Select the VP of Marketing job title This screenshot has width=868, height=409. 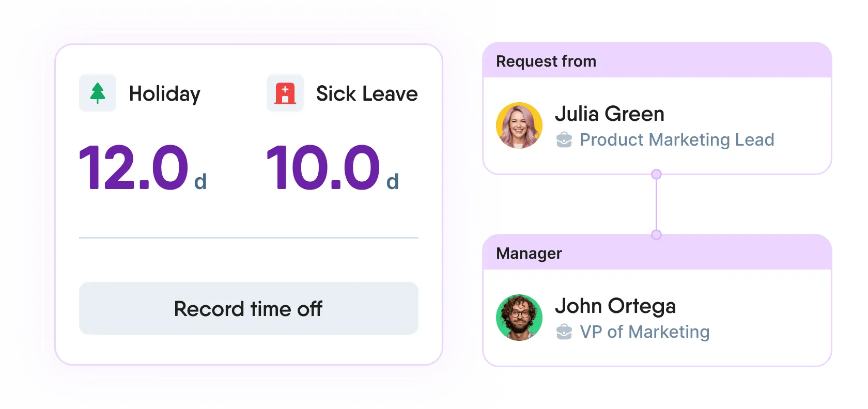(x=645, y=332)
